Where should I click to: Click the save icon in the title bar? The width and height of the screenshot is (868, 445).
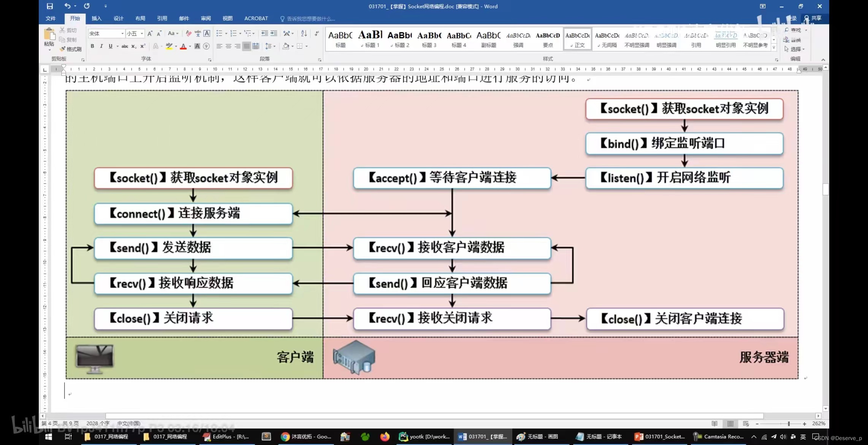(x=50, y=6)
